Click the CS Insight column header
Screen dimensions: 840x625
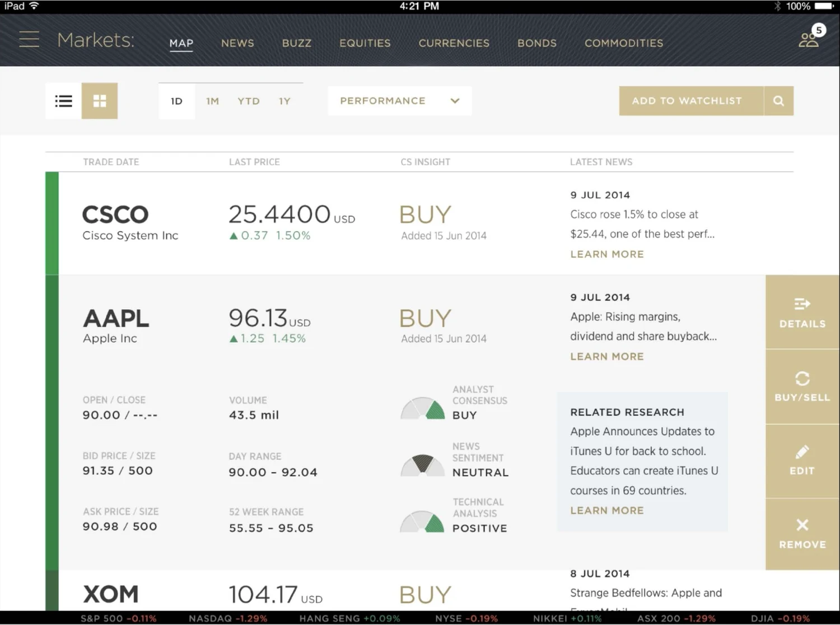(x=426, y=162)
